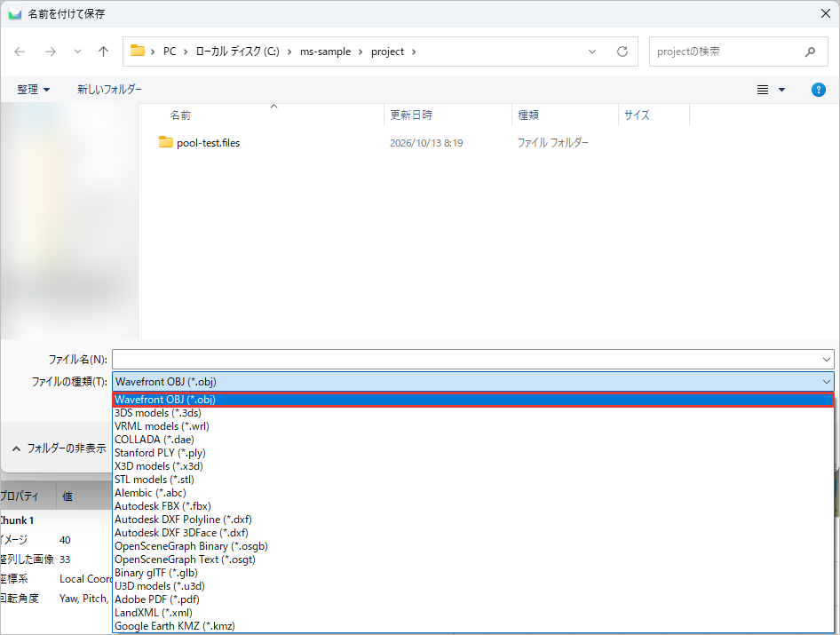Image resolution: width=840 pixels, height=635 pixels.
Task: Choose 3DS models (*.3ds)
Action: [473, 413]
